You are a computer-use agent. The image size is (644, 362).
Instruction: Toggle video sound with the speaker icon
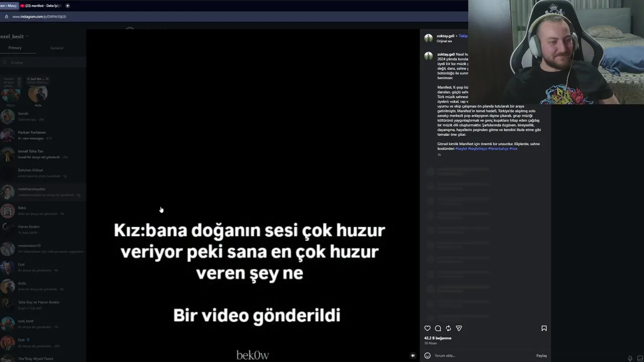413,355
